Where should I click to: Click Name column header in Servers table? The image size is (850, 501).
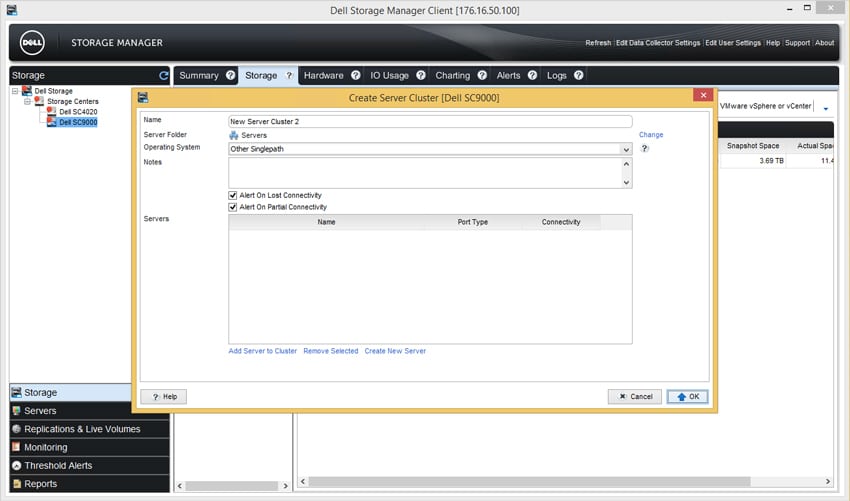click(x=326, y=222)
